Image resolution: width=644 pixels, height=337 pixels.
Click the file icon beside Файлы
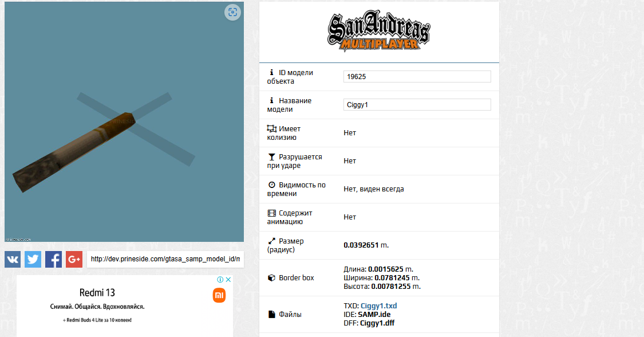pos(271,315)
